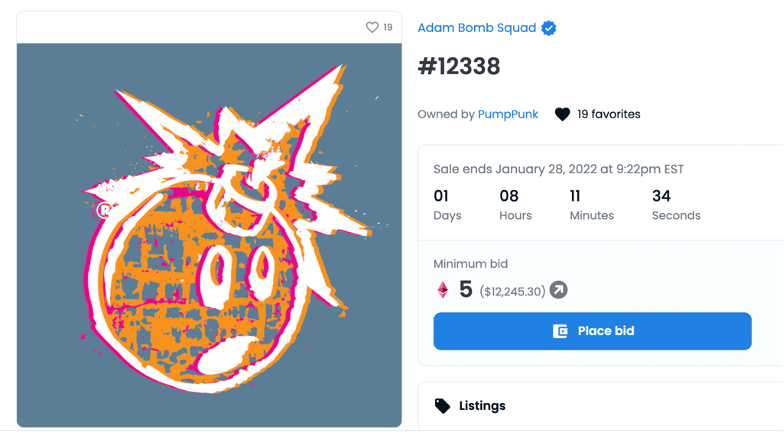
Task: Click the favorite count above the image
Action: click(x=388, y=28)
